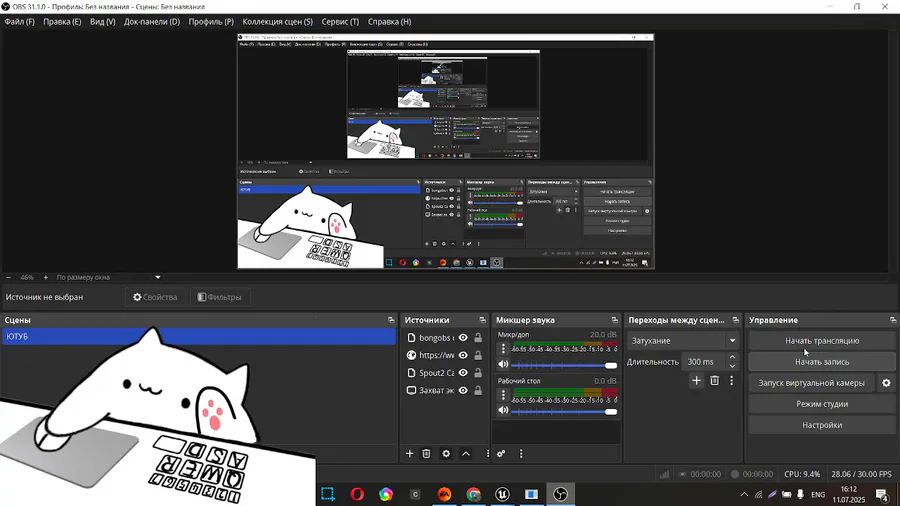Lock the https://ww browser source
The width and height of the screenshot is (900, 506).
click(x=478, y=355)
